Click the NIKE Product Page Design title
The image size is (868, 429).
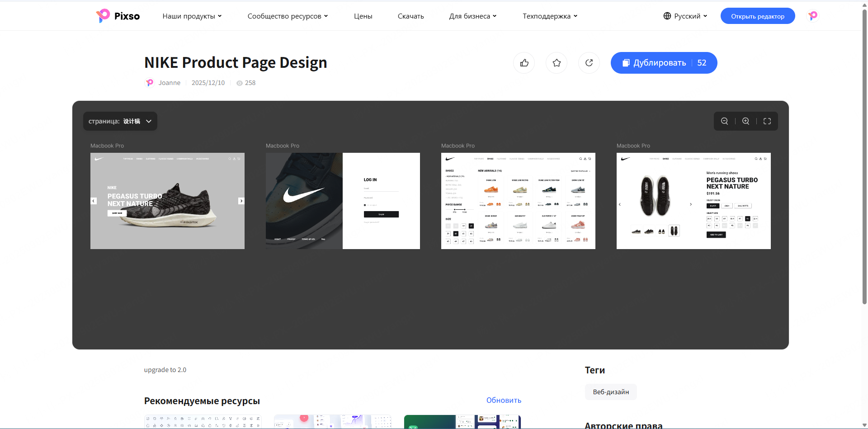[236, 62]
